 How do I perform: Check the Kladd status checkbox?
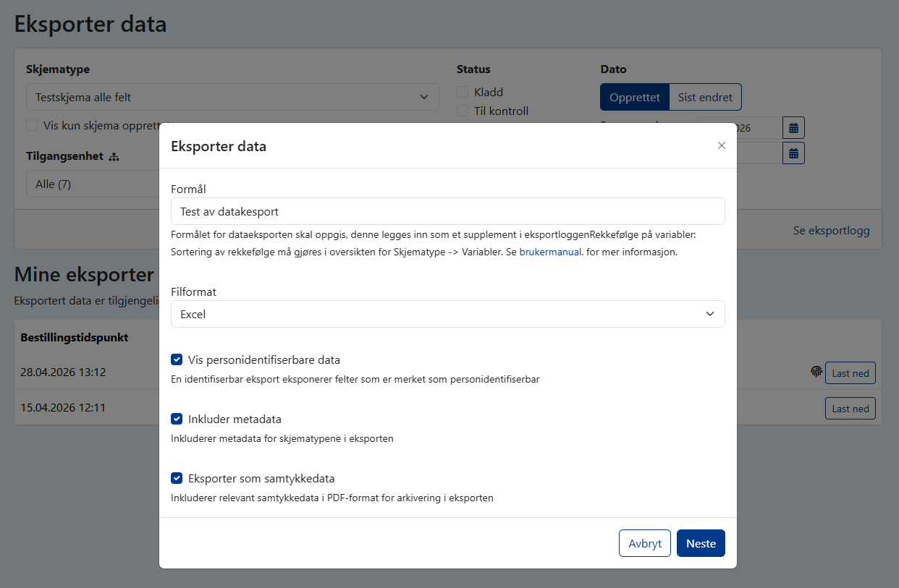462,92
